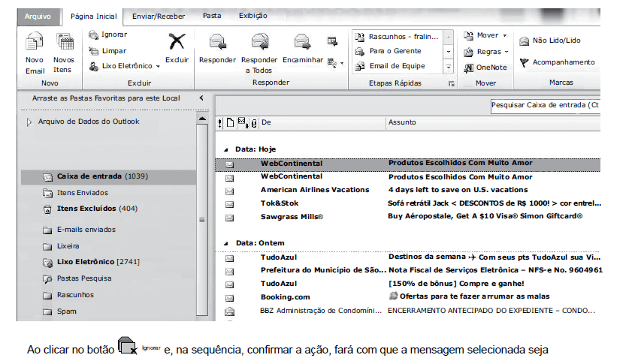
Task: Open Prefeitura do Município message
Action: coord(408,270)
